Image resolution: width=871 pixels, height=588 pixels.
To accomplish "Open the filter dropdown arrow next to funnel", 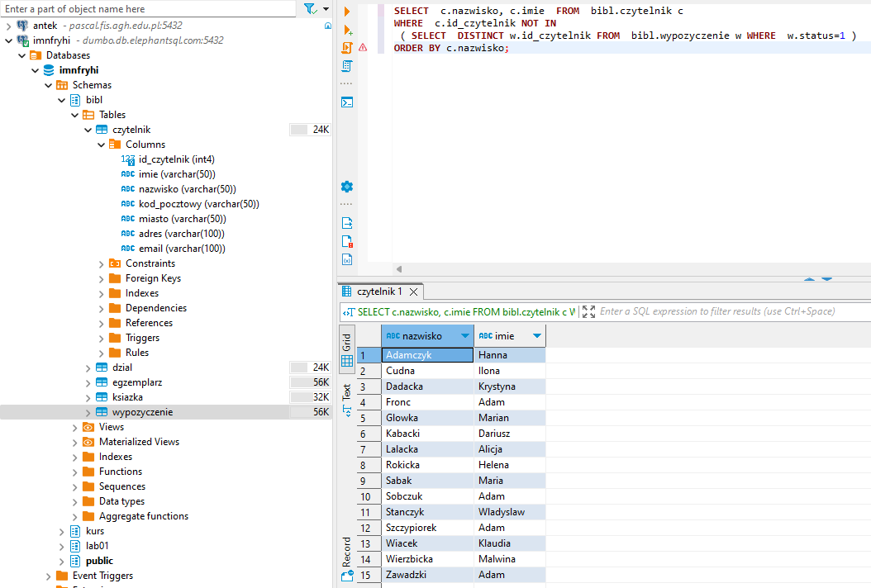I will tap(326, 9).
